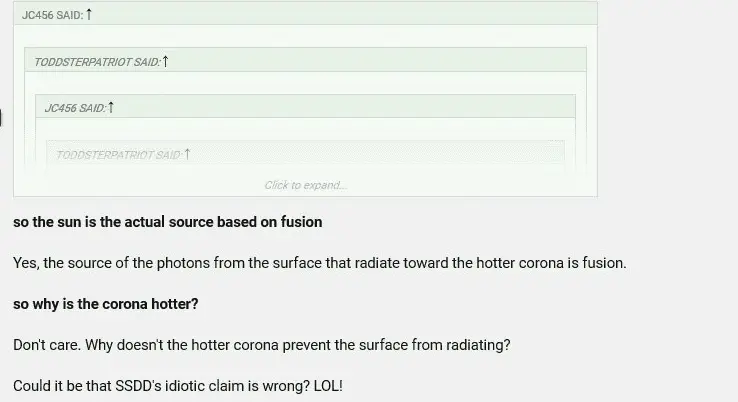738x402 pixels.
Task: Click the line beginning Could it be that
Action: [x=177, y=385]
